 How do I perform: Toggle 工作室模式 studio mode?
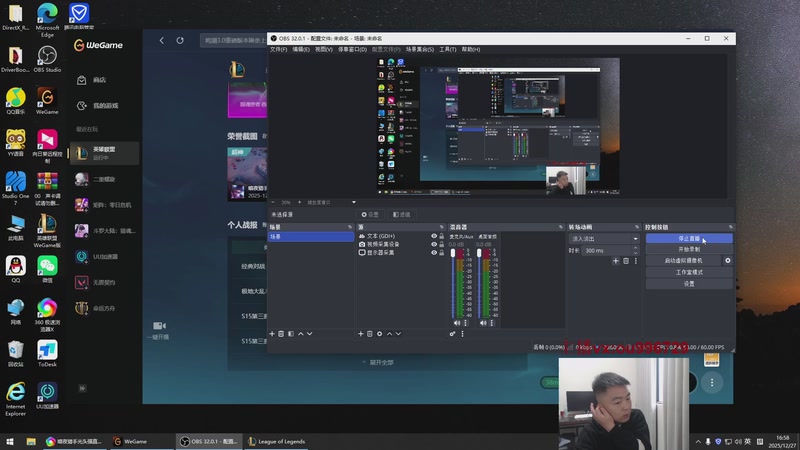(x=689, y=272)
